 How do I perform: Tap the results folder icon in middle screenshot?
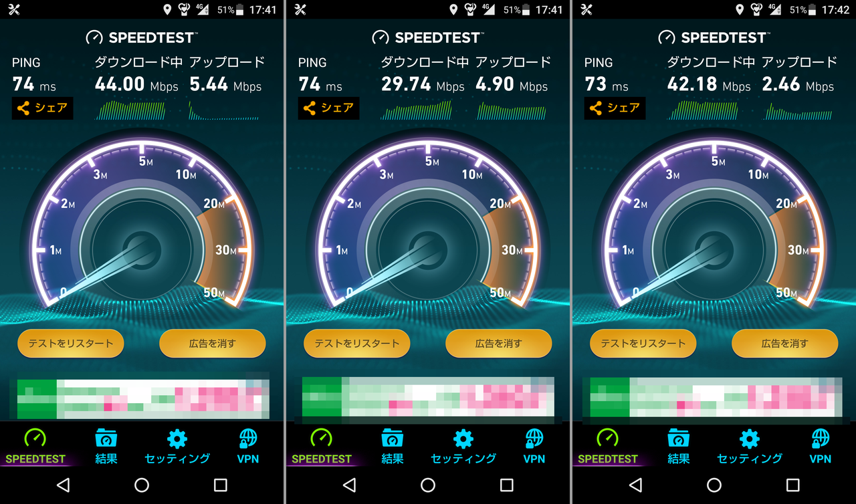coord(392,438)
